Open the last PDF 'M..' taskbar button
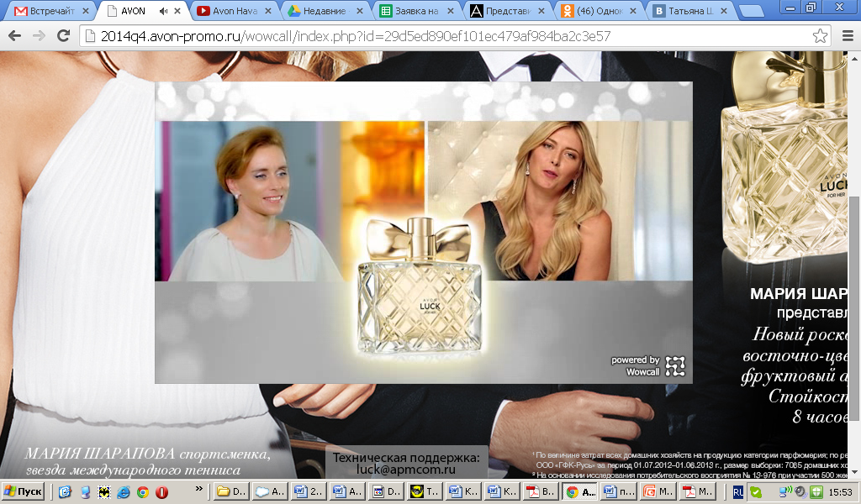 coord(697,492)
